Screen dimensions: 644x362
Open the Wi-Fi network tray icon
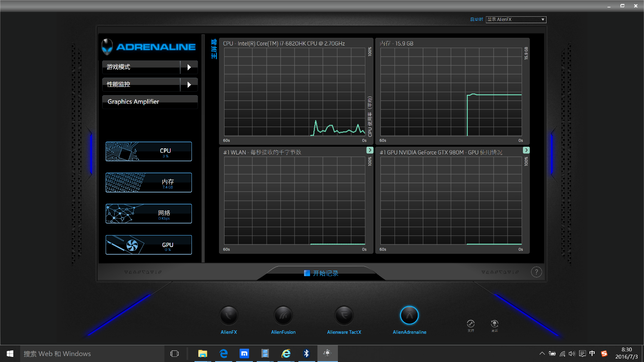click(562, 353)
